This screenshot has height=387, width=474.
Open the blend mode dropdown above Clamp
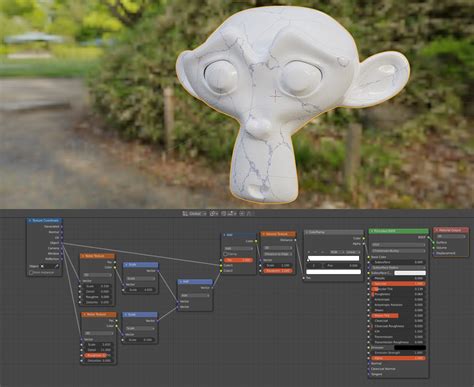239,248
